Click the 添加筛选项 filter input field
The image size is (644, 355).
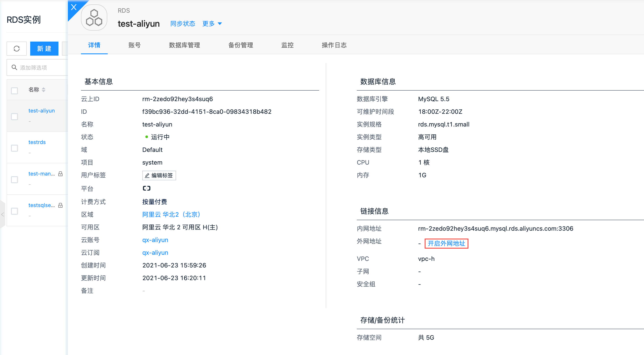[x=37, y=67]
